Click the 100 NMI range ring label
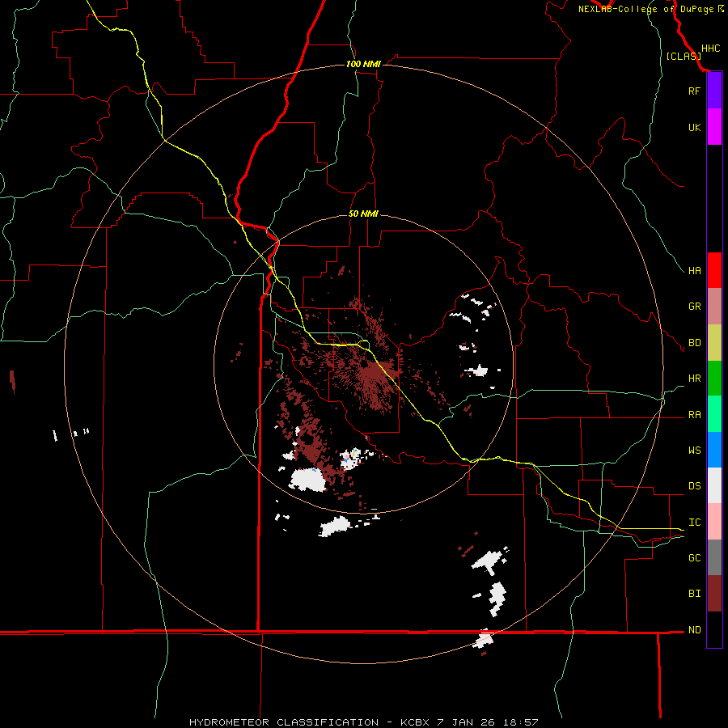Viewport: 728px width, 728px height. tap(363, 64)
